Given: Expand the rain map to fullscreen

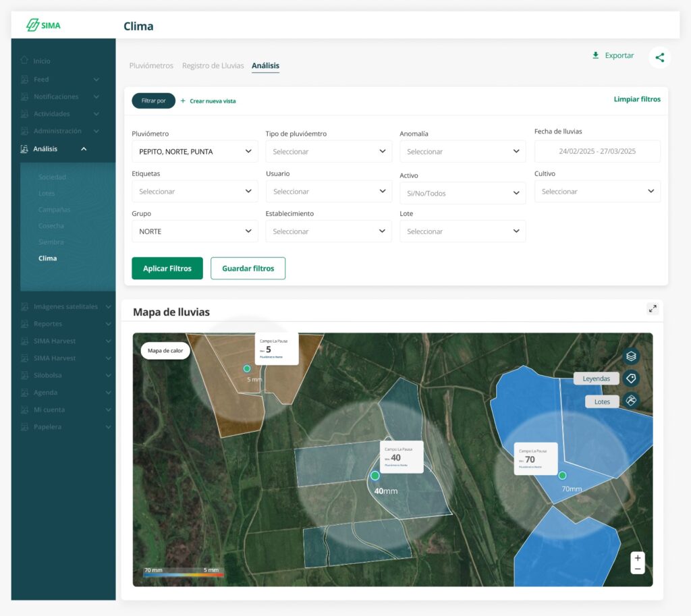Looking at the screenshot, I should [x=653, y=309].
